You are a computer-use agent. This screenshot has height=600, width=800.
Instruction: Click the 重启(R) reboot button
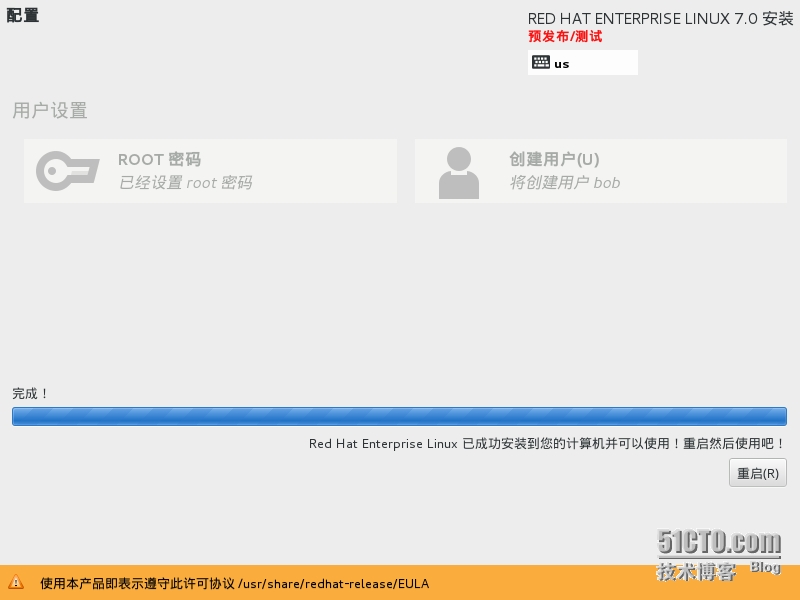tap(758, 473)
